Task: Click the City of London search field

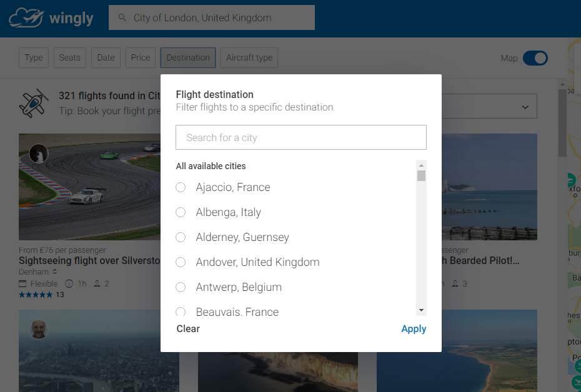Action: [x=212, y=17]
